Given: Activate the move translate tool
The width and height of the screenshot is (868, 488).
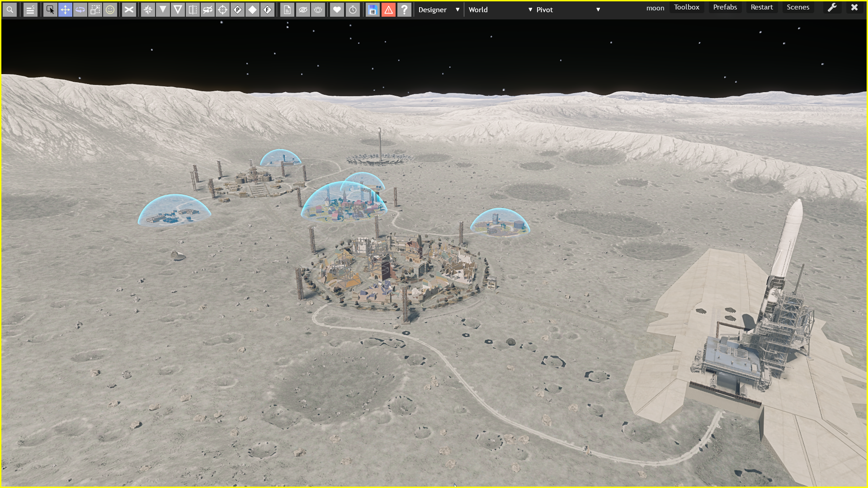Looking at the screenshot, I should 65,9.
